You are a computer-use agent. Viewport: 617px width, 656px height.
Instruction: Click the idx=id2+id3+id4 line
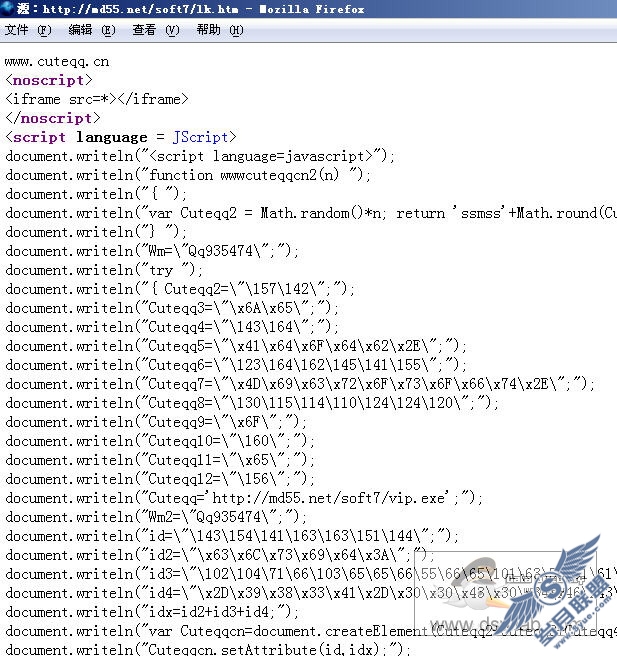click(x=152, y=612)
